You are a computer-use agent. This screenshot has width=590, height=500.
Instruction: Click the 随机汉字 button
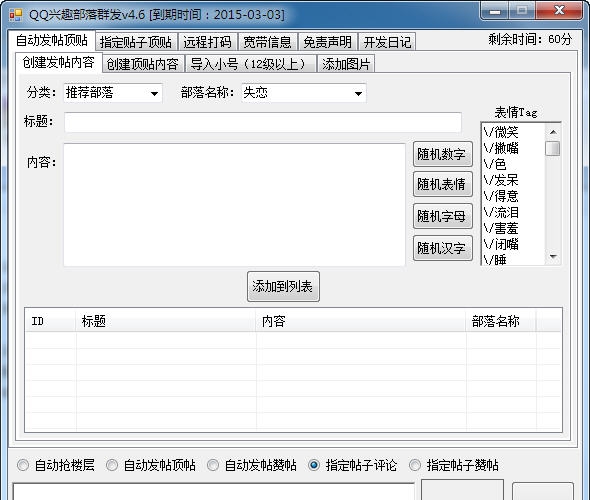pos(443,248)
